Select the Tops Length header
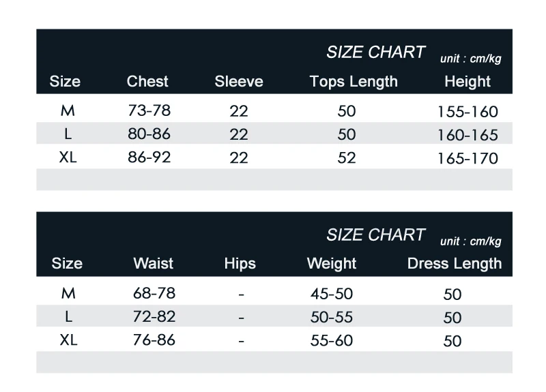Viewport: 546px width, 392px height. pos(354,82)
